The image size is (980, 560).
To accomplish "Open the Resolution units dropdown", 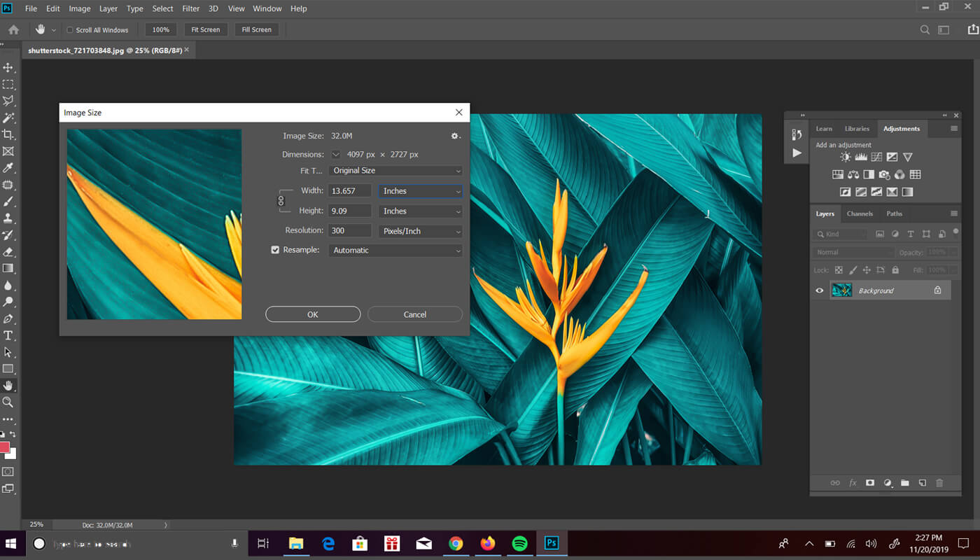I will click(x=420, y=230).
